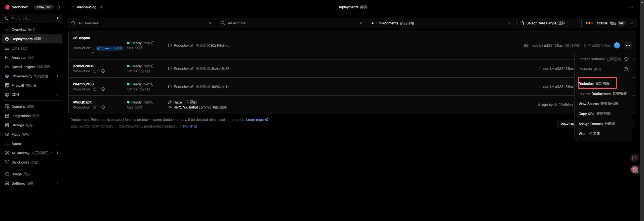This screenshot has height=221, width=644.
Task: Open the three-dot menu in the page header
Action: (631, 7)
